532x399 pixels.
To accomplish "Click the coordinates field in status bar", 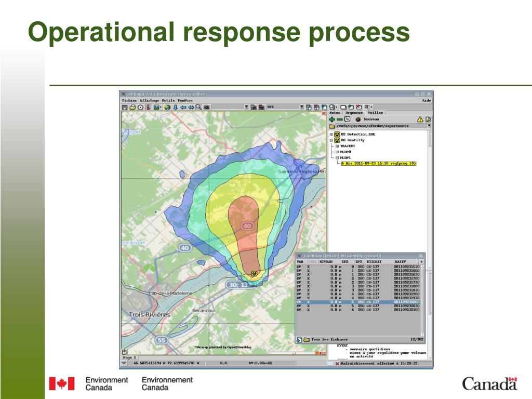I will [x=166, y=363].
